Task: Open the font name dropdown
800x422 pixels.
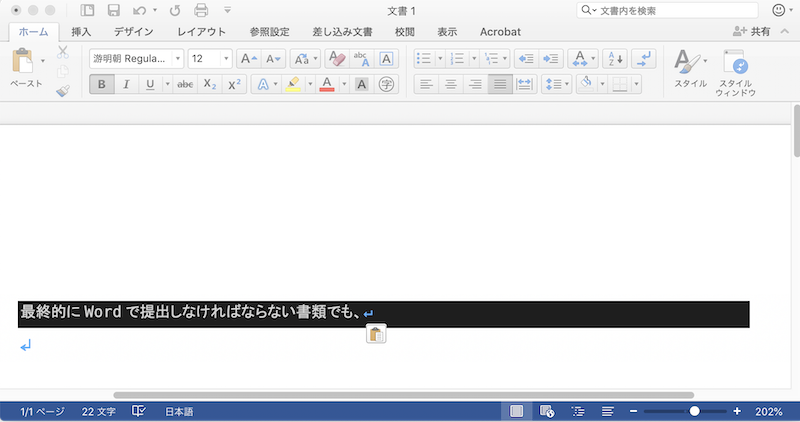Action: coord(178,59)
